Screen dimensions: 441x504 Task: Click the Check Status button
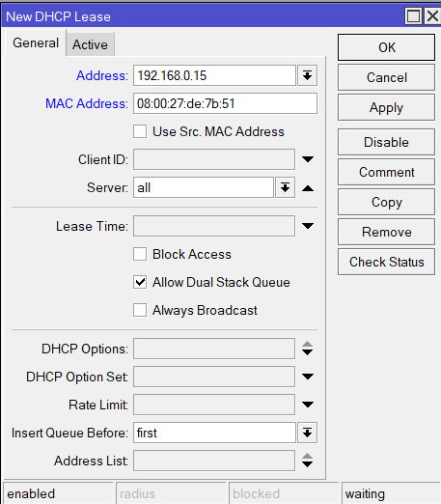(x=386, y=262)
